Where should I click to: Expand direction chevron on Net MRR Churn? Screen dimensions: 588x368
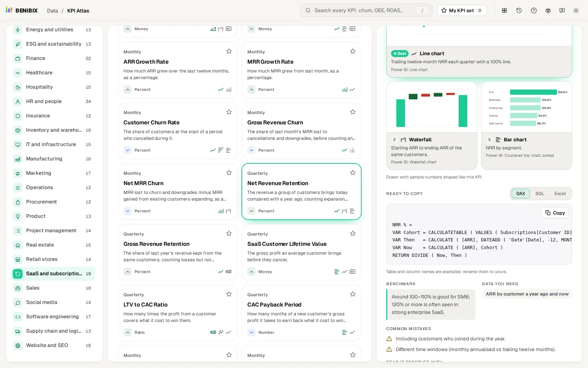[x=128, y=211]
